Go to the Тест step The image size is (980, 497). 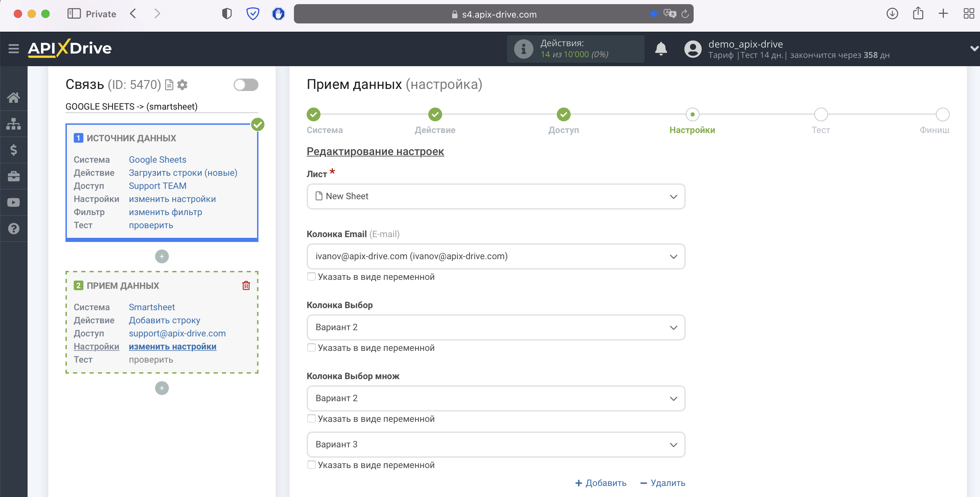click(x=820, y=114)
